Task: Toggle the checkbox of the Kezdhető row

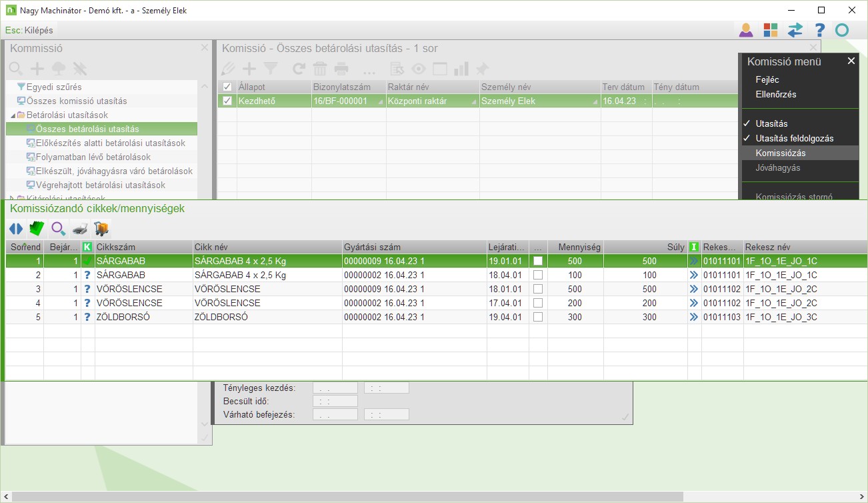Action: (227, 101)
